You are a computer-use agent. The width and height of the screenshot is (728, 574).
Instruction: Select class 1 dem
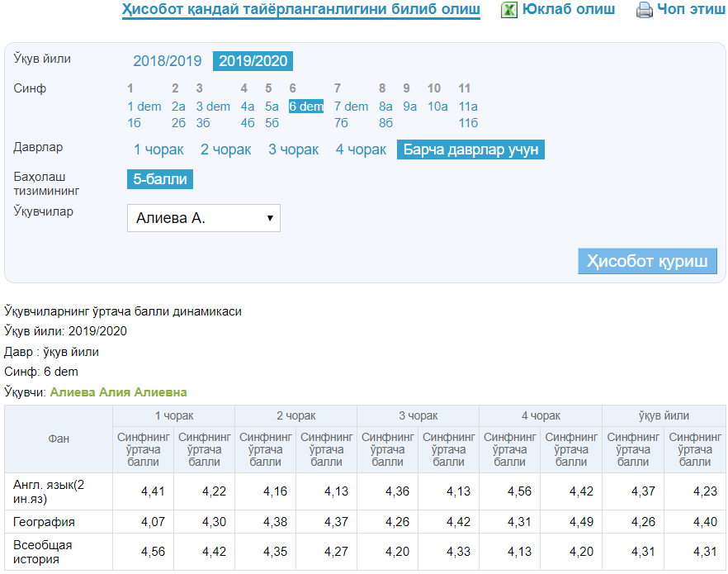point(144,107)
